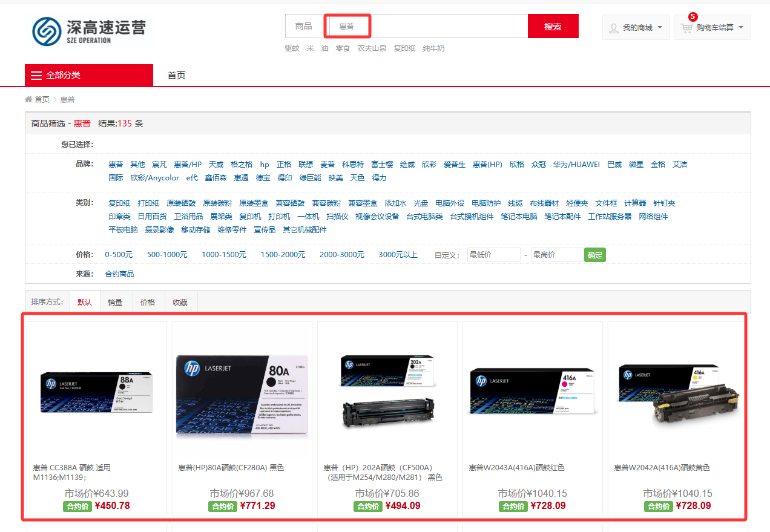Filter by category 扫描仪

[337, 217]
